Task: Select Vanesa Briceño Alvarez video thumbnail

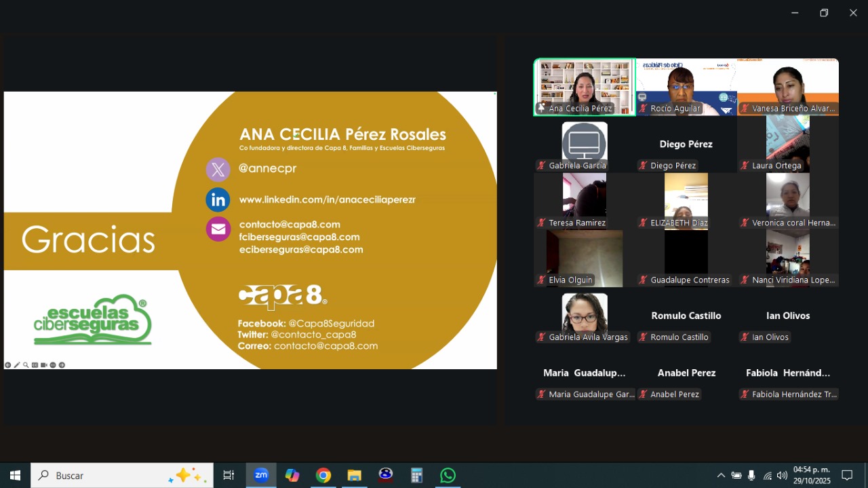Action: click(x=788, y=87)
